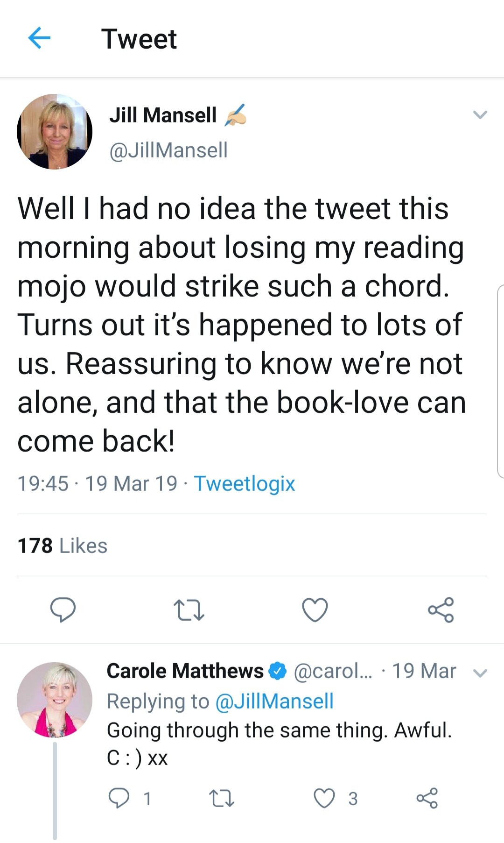Reply to Carole Matthews' comment

pyautogui.click(x=119, y=798)
